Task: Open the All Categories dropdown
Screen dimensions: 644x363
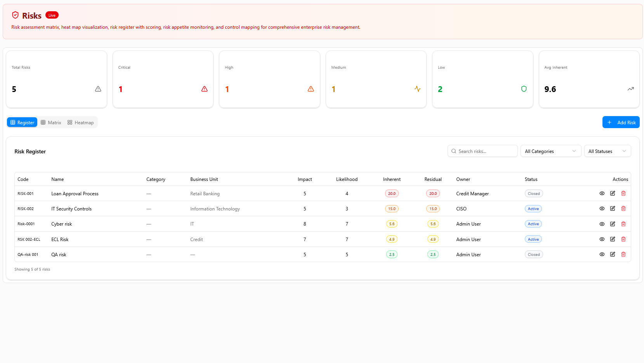Action: click(x=550, y=151)
